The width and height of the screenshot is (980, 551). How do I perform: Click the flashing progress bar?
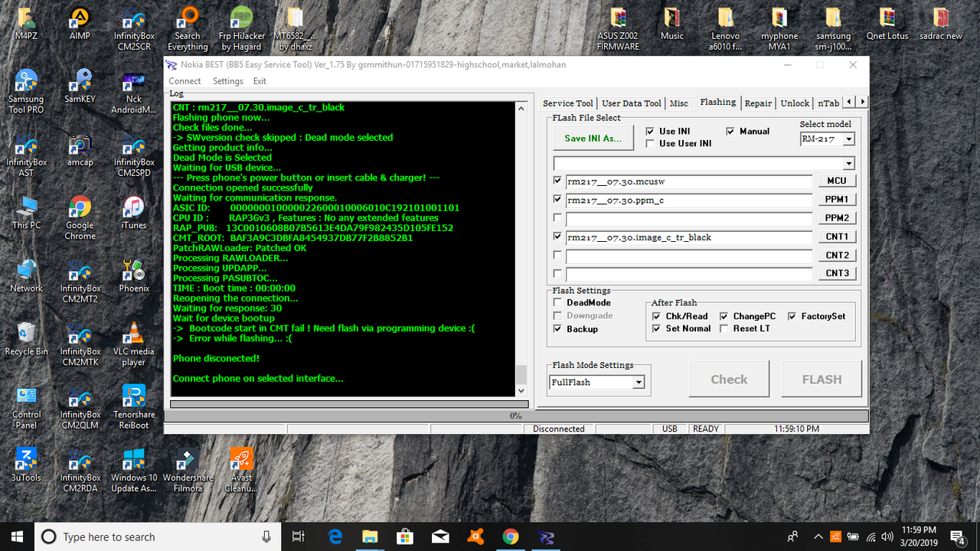click(516, 416)
